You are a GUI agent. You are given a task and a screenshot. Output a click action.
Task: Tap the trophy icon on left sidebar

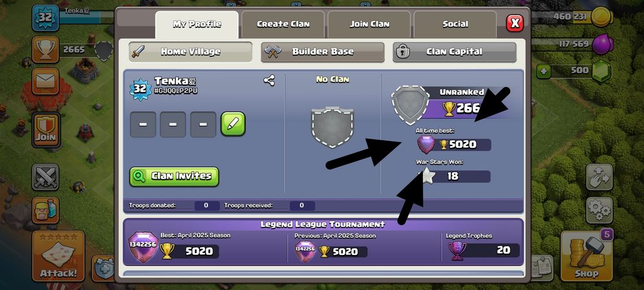point(45,49)
